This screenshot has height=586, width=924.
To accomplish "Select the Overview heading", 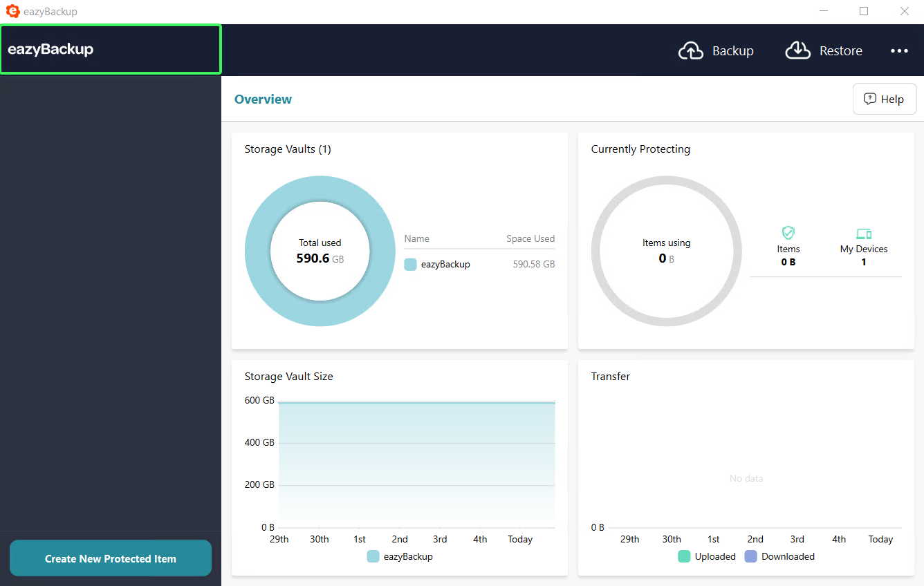I will tap(263, 99).
